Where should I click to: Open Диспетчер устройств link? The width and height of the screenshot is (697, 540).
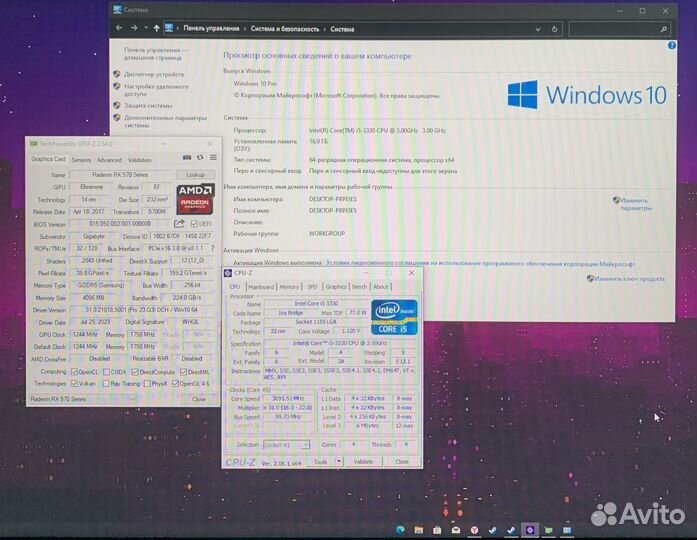click(154, 74)
